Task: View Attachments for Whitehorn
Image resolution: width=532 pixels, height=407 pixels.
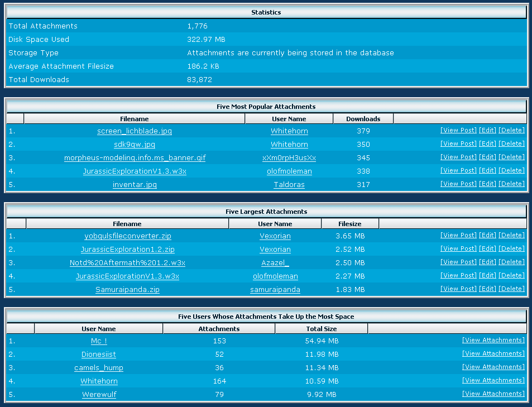Action: tap(493, 380)
